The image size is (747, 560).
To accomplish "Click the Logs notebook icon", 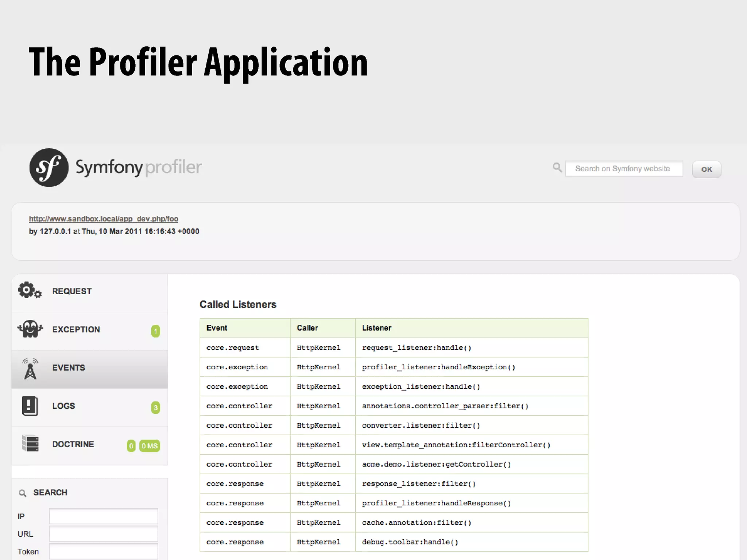I will pyautogui.click(x=30, y=406).
